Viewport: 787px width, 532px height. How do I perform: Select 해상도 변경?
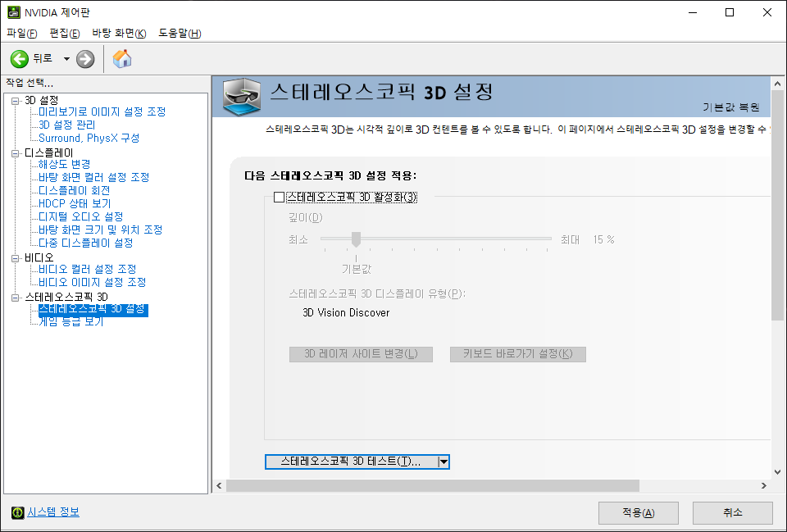point(64,164)
